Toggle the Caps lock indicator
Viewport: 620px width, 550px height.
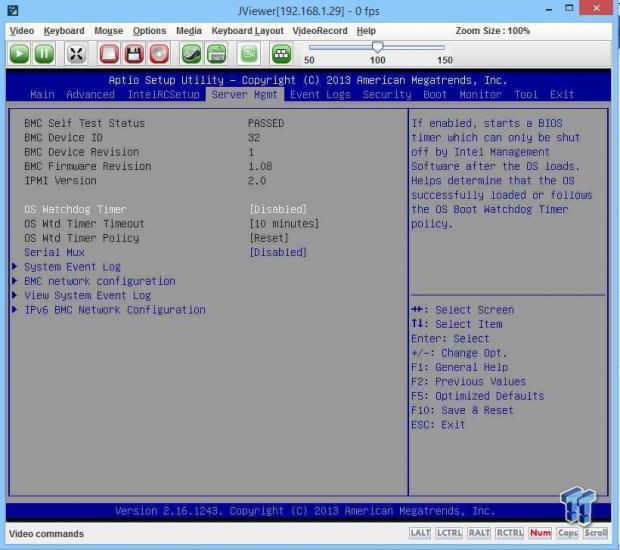pyautogui.click(x=567, y=533)
